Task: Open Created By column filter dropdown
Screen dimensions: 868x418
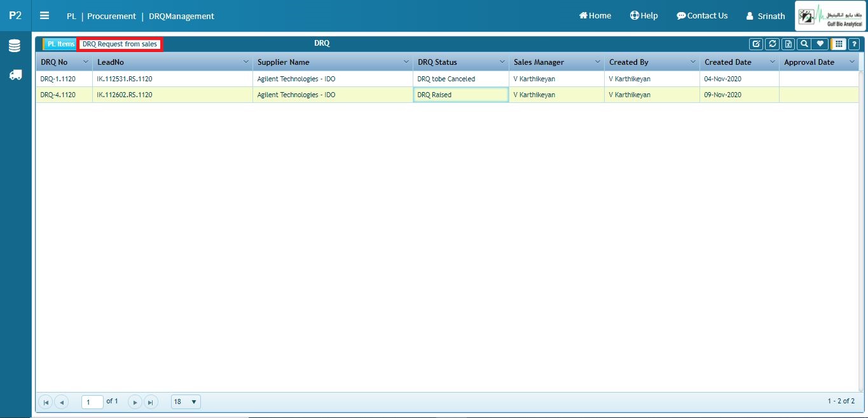Action: click(693, 62)
